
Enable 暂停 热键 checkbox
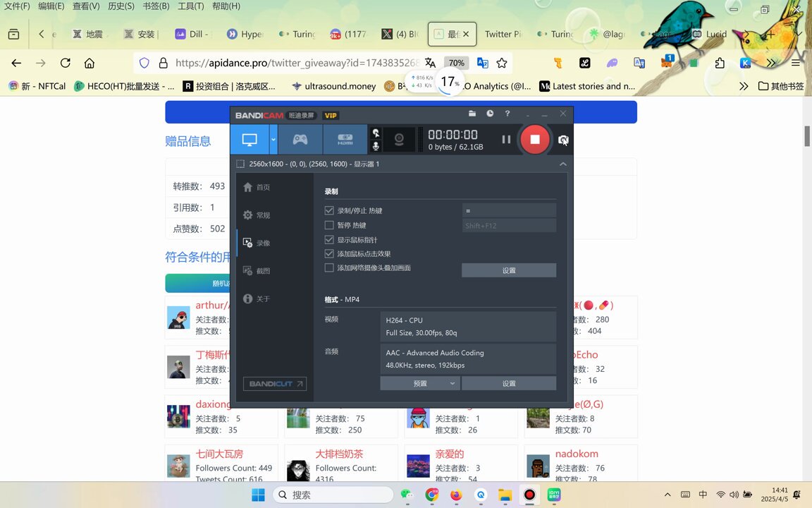(329, 225)
